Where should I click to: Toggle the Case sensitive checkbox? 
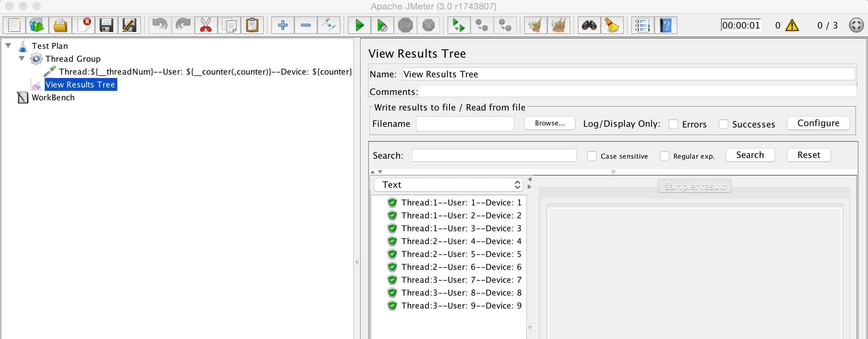click(592, 156)
